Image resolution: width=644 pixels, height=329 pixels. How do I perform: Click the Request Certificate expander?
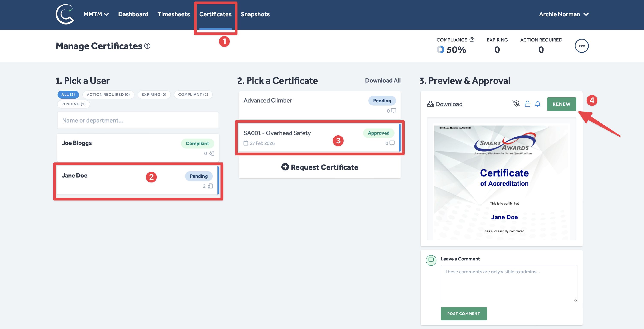319,167
